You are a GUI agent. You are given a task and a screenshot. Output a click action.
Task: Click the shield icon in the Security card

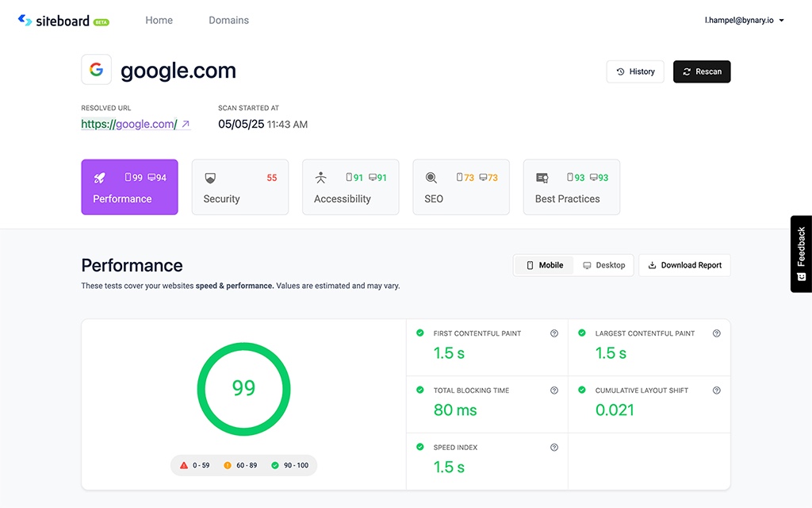[209, 178]
